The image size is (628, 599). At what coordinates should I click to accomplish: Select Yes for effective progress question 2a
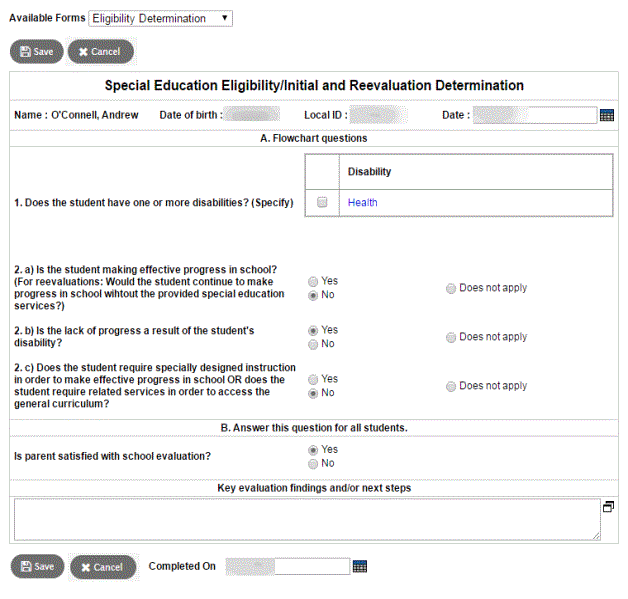click(x=315, y=282)
